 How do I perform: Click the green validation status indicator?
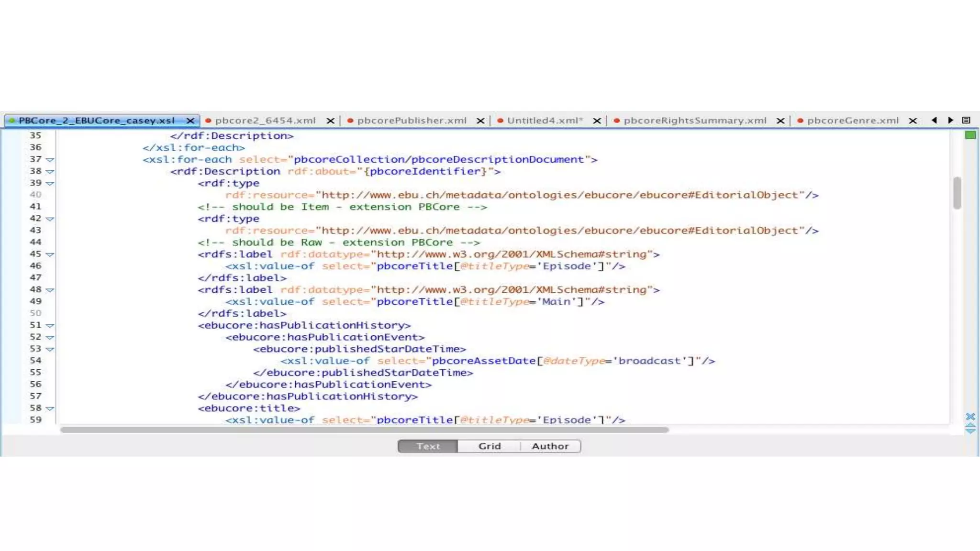pos(970,135)
